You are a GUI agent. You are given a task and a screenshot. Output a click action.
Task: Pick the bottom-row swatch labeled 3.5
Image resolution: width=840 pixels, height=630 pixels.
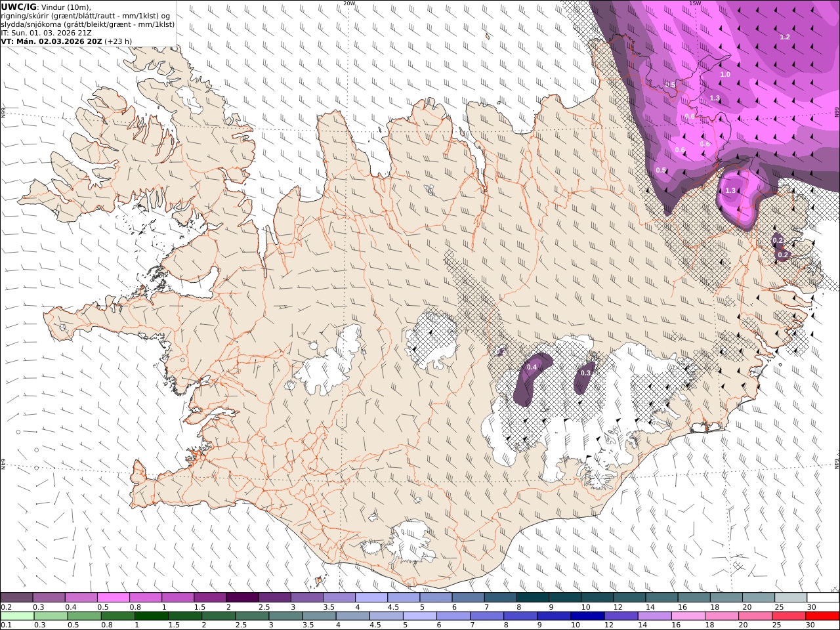click(318, 616)
